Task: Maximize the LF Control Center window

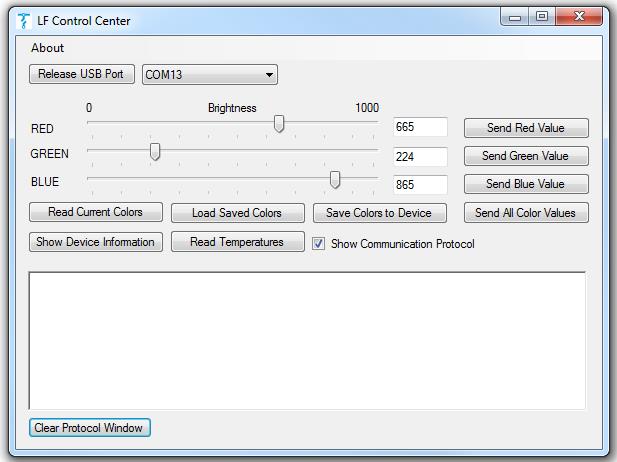Action: click(542, 17)
